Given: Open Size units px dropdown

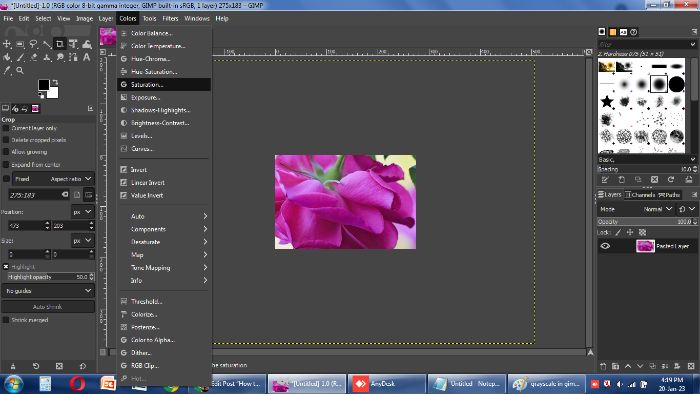Looking at the screenshot, I should 83,241.
